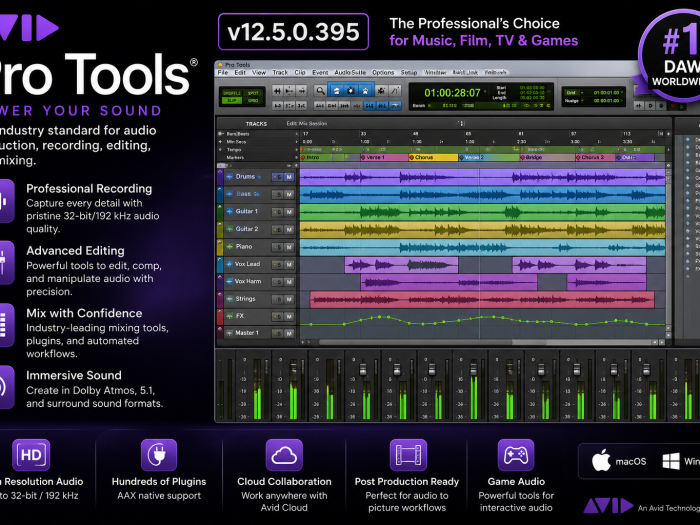Image resolution: width=700 pixels, height=525 pixels.
Task: Jump to the Intro marker
Action: (310, 158)
